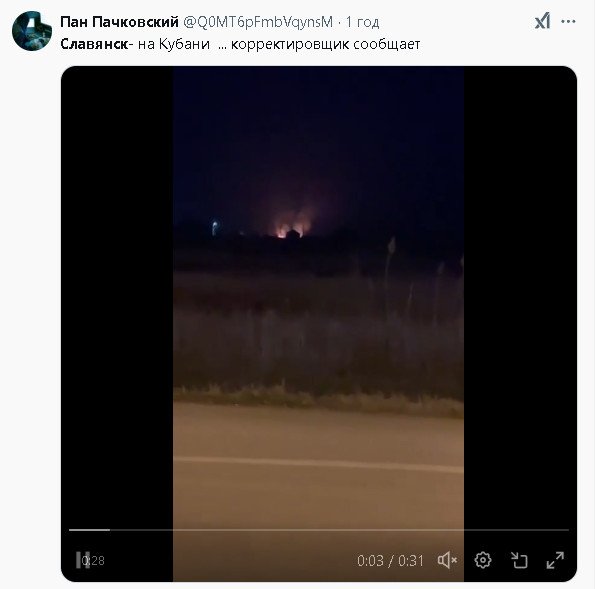Open the Grok icon on the post
The image size is (598, 589).
click(x=542, y=21)
